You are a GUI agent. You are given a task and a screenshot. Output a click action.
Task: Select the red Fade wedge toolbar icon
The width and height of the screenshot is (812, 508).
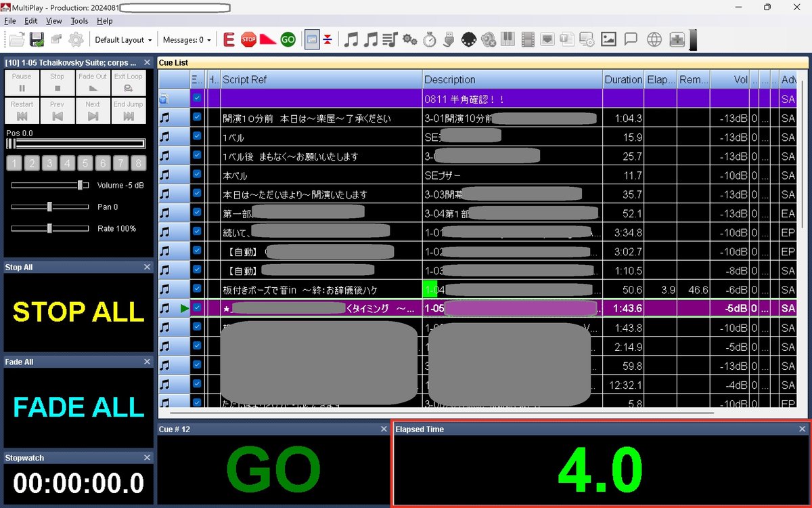point(267,39)
